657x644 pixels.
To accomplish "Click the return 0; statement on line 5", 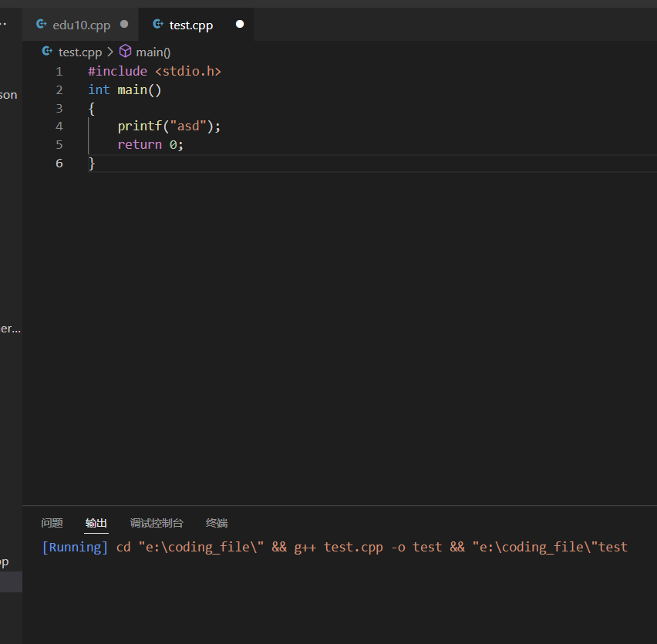I will (150, 144).
